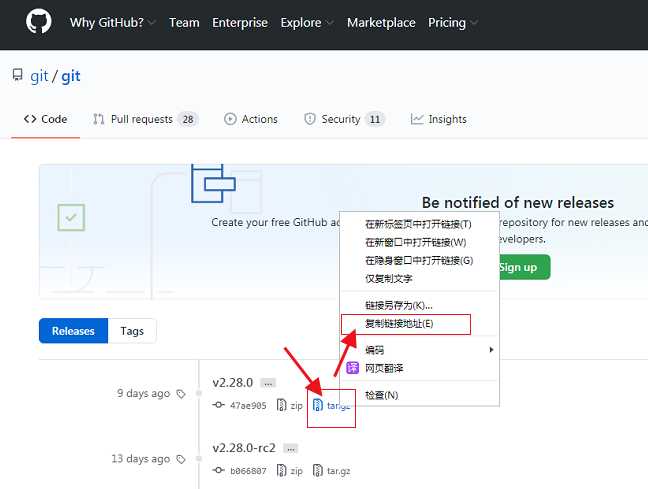This screenshot has height=489, width=648.
Task: Click the zip file icon for v2.28.0-rc2
Action: pyautogui.click(x=281, y=470)
